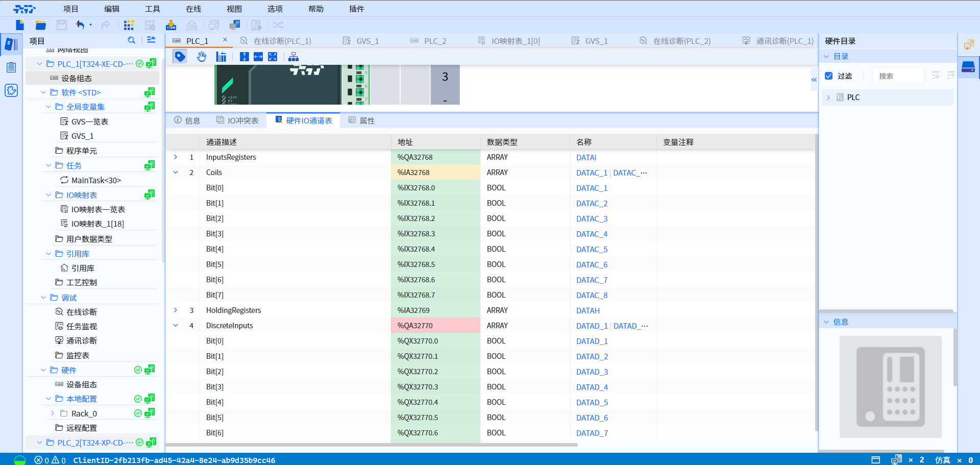Open the DATAC_1 variable link
Screen dimensions: 980x465
pyautogui.click(x=591, y=188)
